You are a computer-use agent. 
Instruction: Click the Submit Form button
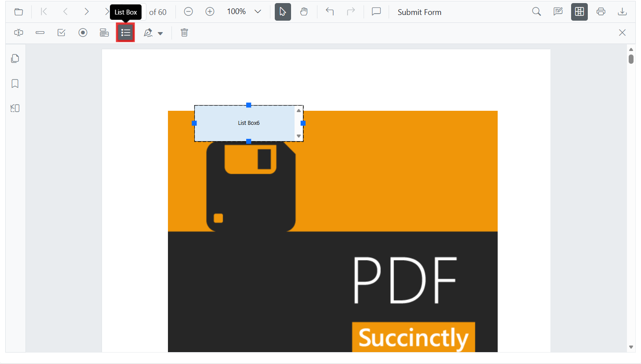(419, 12)
